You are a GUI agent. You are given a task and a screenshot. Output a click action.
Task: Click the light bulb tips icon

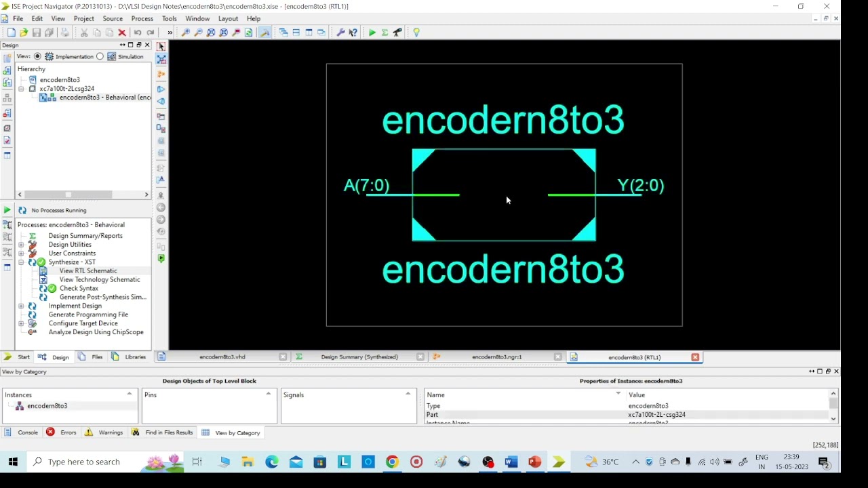416,33
